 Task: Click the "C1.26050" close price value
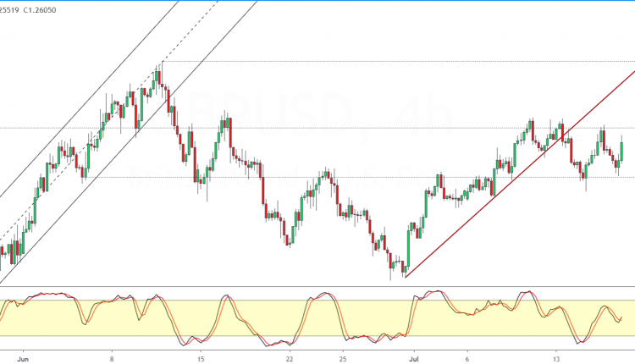point(39,10)
